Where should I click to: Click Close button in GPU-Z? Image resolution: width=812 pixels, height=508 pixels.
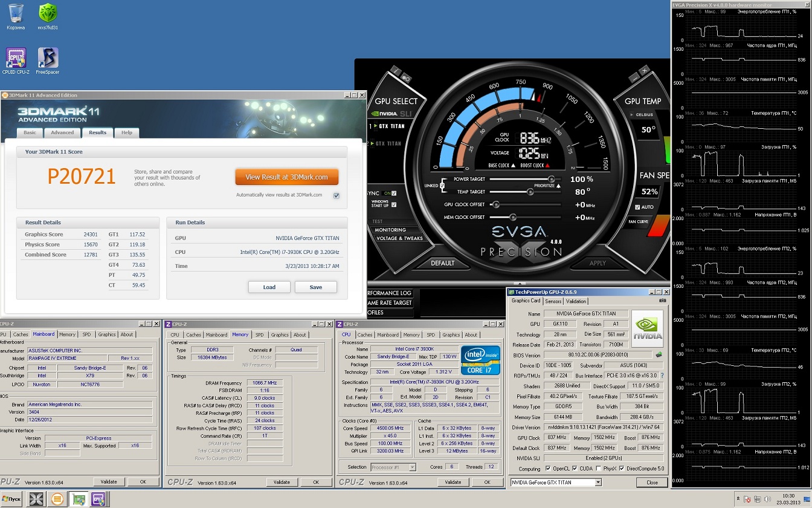pyautogui.click(x=652, y=483)
